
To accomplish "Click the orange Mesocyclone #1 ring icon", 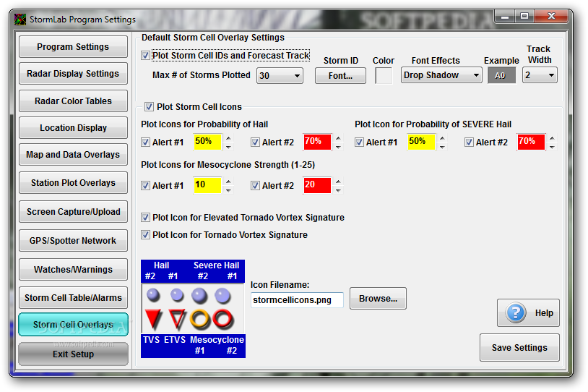I will (x=200, y=319).
